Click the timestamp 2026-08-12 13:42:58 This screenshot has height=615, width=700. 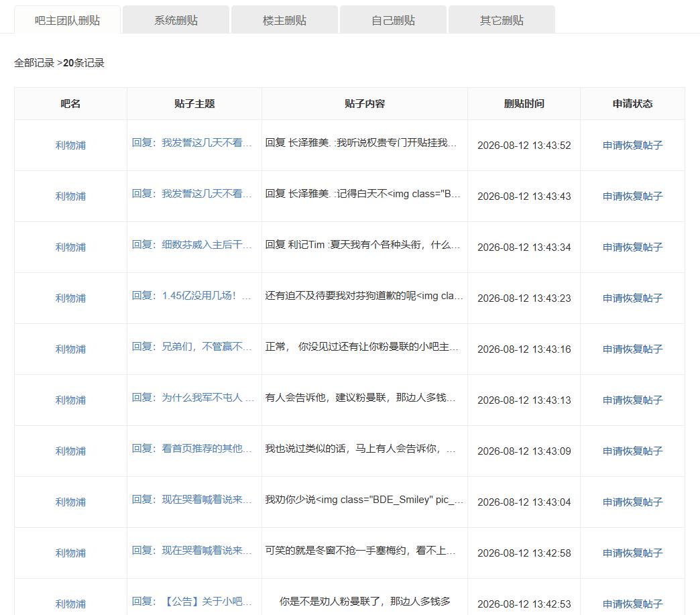[x=524, y=553]
